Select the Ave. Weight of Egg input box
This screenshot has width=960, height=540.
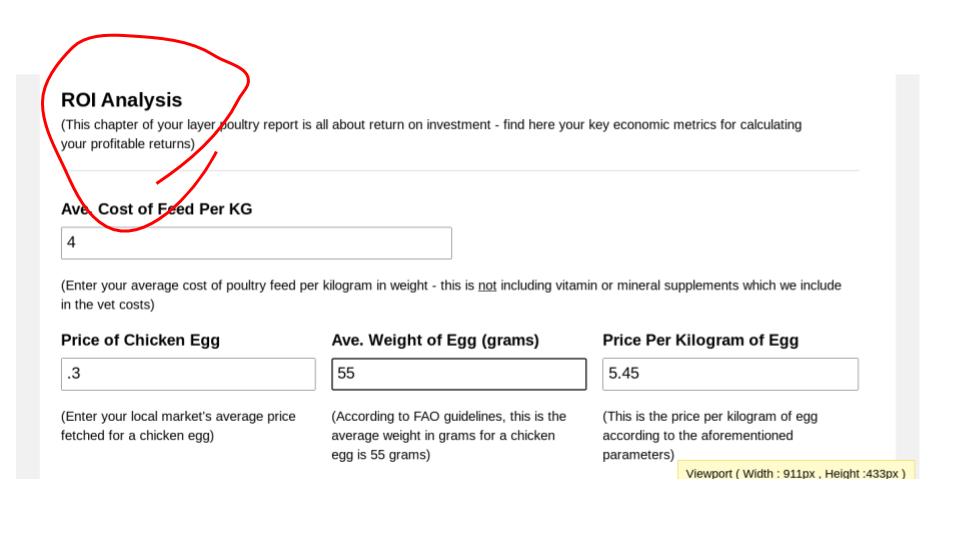pyautogui.click(x=459, y=374)
